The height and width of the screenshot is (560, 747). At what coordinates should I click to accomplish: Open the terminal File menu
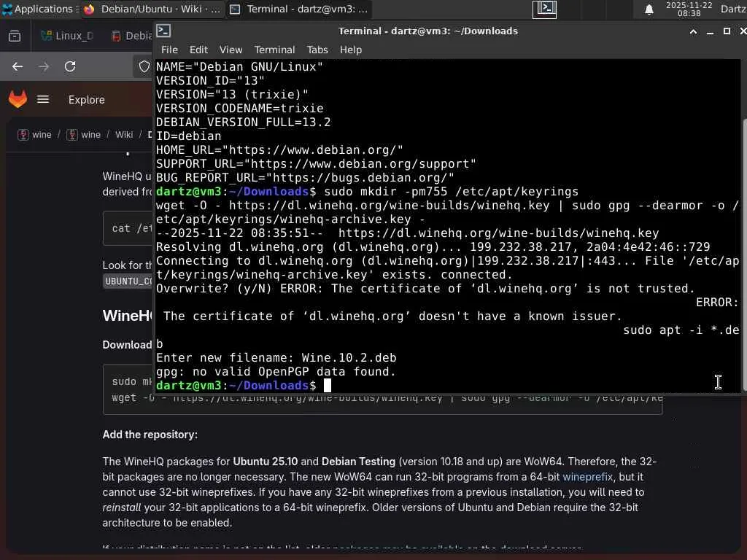169,50
